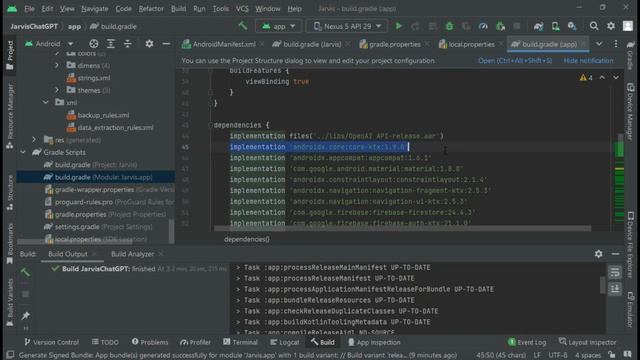
Task: Start debugging with the bug icon
Action: click(449, 26)
